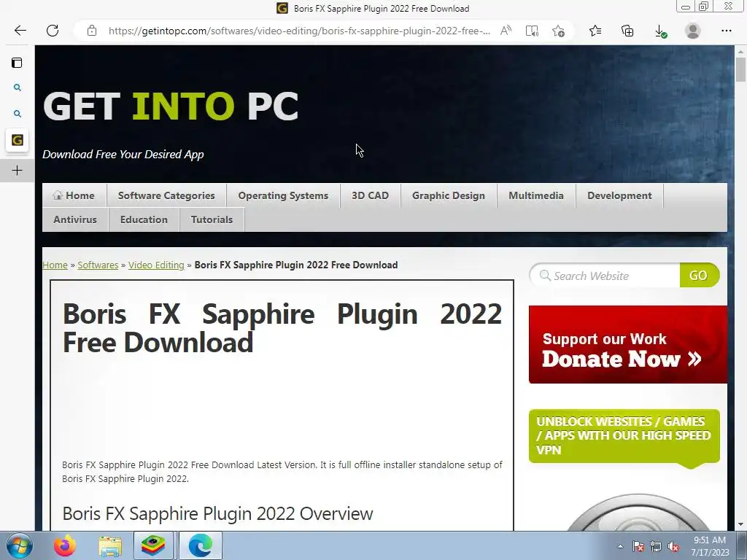The height and width of the screenshot is (560, 747).
Task: Open Operating Systems menu
Action: pos(283,195)
